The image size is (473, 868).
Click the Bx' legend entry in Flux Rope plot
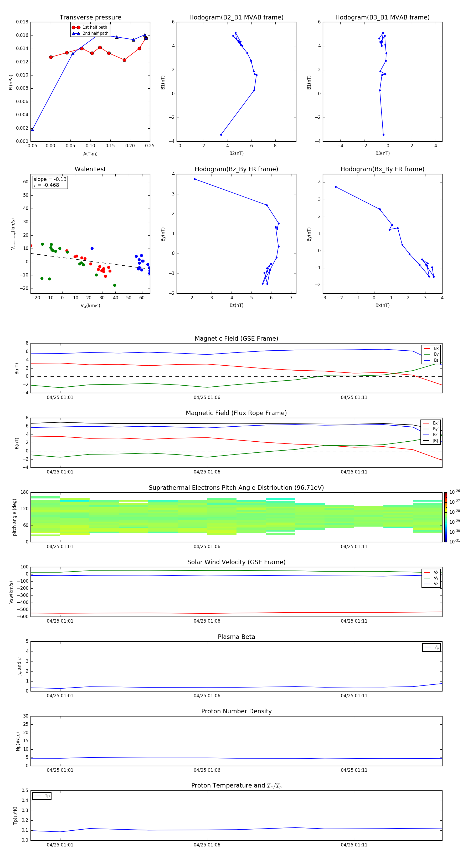point(431,423)
